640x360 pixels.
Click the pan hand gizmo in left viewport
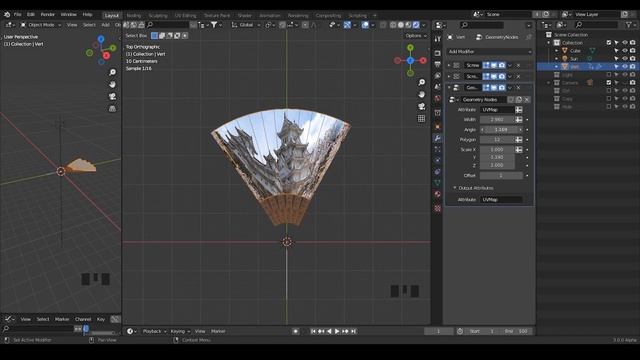click(x=112, y=84)
